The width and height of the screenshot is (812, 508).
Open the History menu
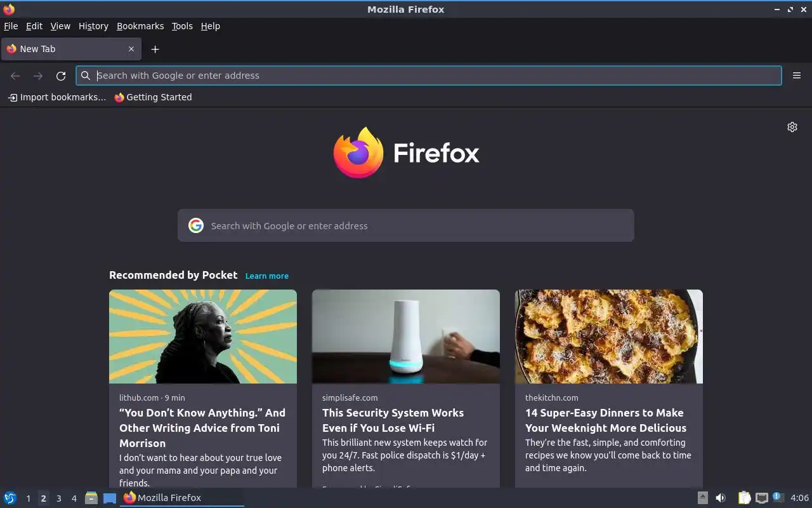[93, 26]
